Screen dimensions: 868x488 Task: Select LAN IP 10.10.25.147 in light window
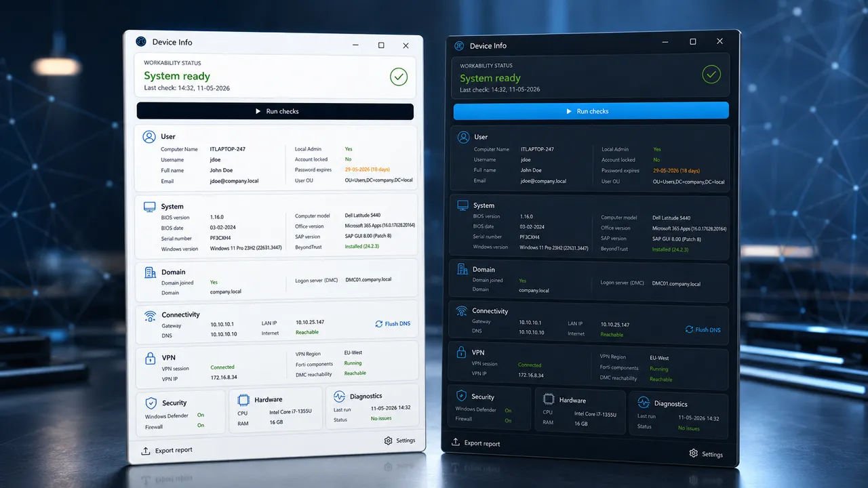tap(310, 322)
